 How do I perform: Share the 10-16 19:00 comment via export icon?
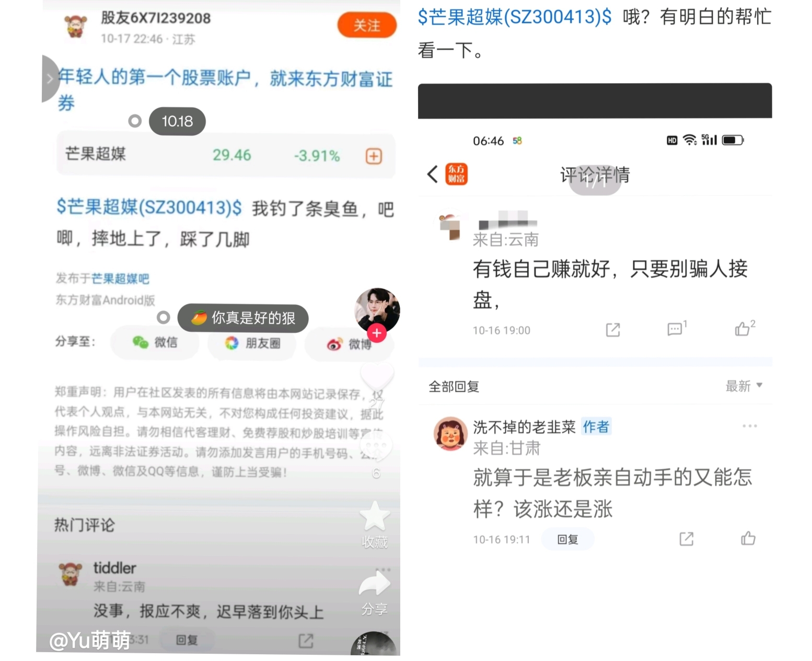pos(613,330)
